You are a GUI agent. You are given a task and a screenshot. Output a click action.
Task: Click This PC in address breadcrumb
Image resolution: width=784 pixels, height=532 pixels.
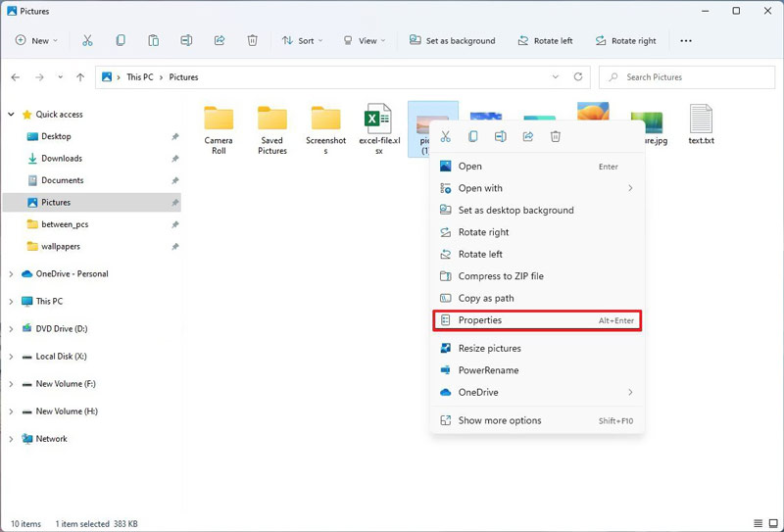[x=140, y=77]
